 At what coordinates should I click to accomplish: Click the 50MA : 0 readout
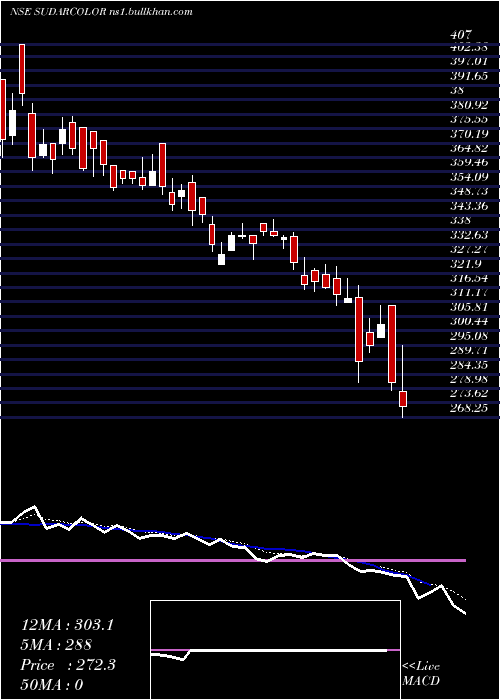[x=52, y=684]
